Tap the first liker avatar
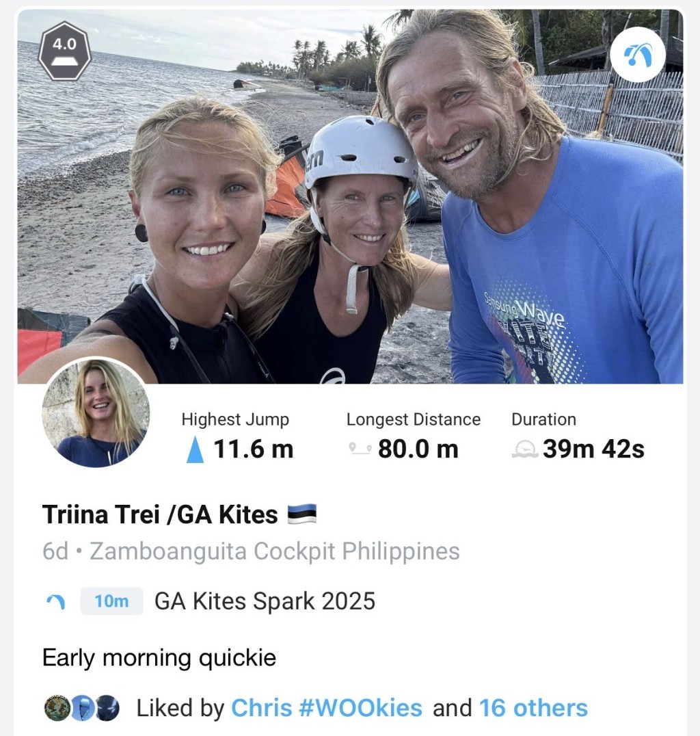This screenshot has height=736, width=700. pos(57,708)
